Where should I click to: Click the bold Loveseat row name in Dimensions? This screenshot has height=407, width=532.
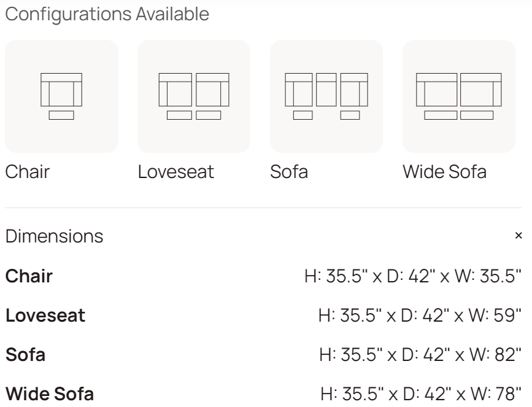pyautogui.click(x=45, y=316)
